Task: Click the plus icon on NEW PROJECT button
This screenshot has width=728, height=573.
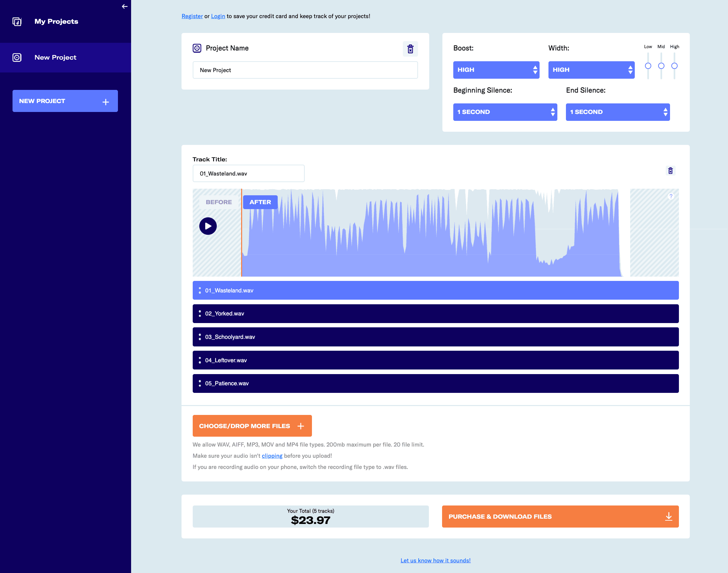Action: point(106,102)
